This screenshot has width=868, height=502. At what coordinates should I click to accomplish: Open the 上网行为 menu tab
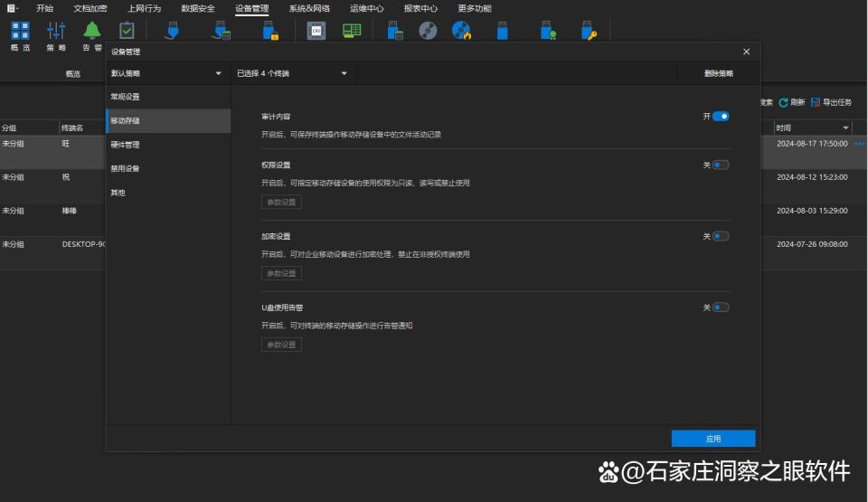pyautogui.click(x=144, y=8)
